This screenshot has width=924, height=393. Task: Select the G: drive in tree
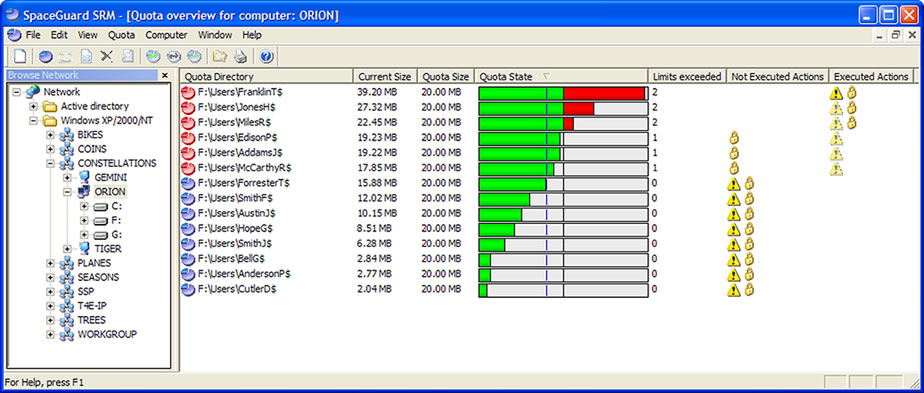pos(116,235)
